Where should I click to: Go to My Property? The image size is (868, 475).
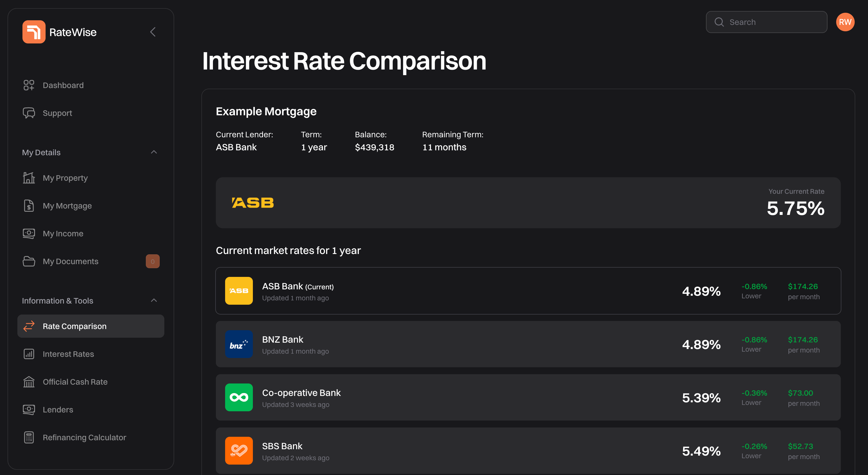[x=91, y=178]
